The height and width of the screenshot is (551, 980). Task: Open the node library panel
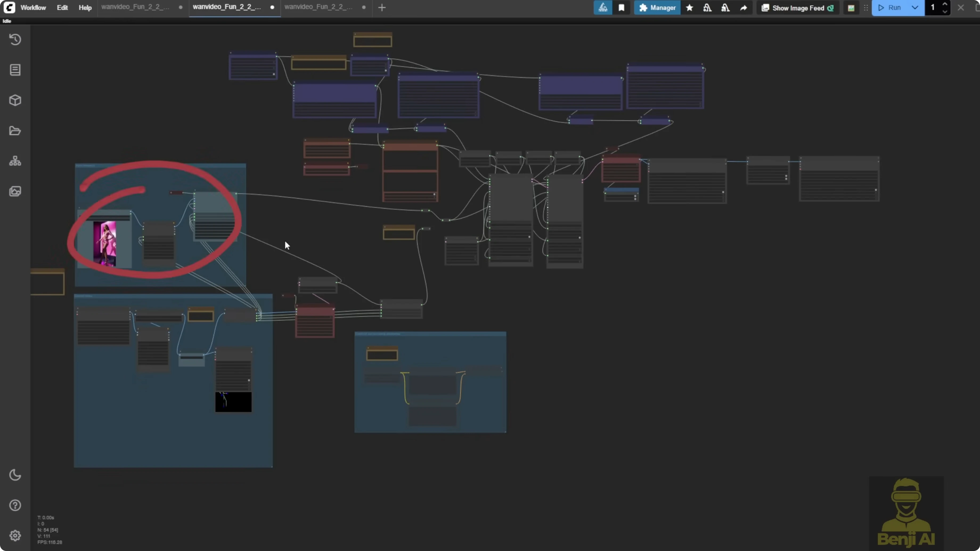tap(15, 70)
